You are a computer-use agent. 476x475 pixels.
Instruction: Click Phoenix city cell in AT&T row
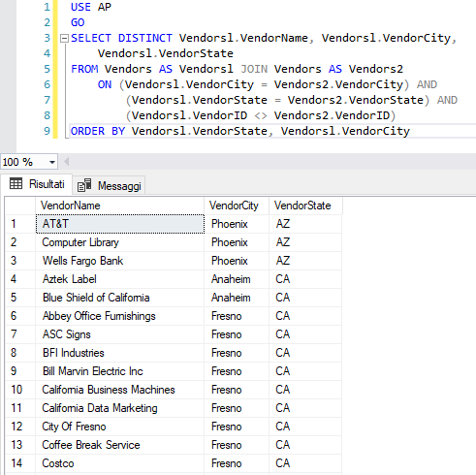coord(237,224)
